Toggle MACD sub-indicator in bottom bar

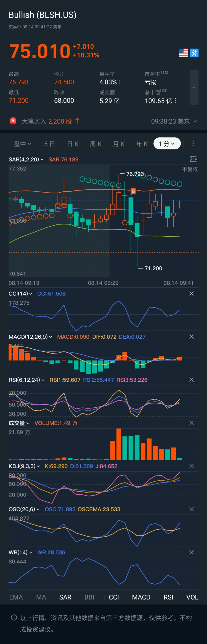[141, 597]
